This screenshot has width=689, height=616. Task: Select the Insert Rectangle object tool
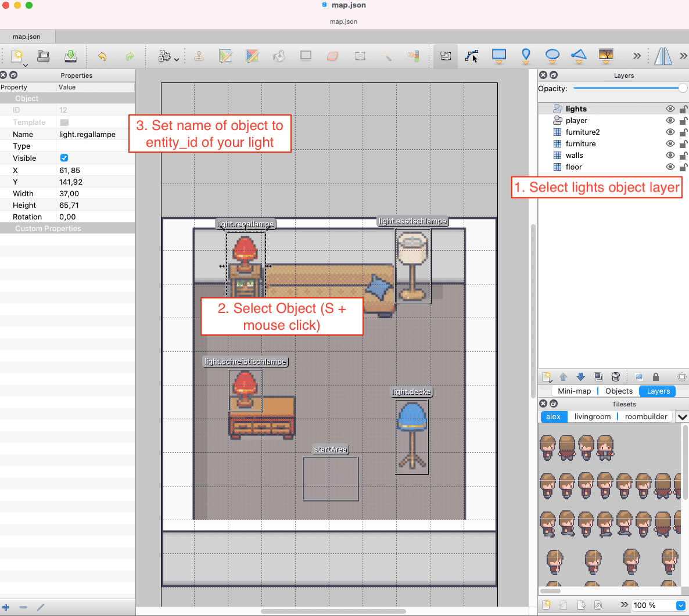pos(499,56)
